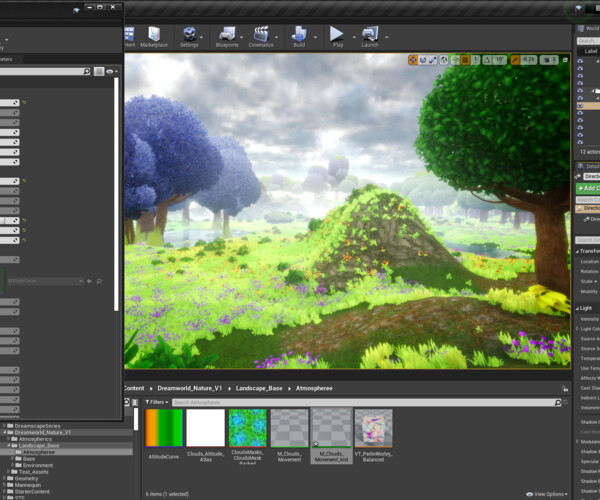Viewport: 600px width, 500px height.
Task: Click the Content breadcrumb
Action: click(134, 388)
